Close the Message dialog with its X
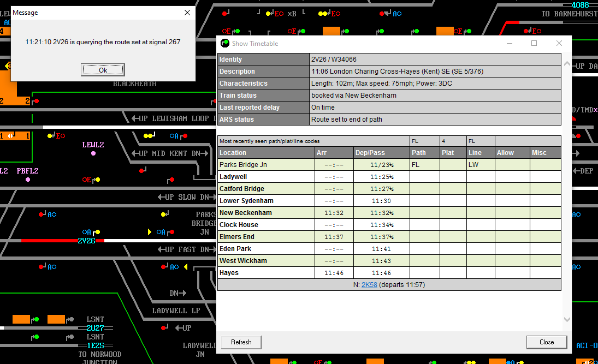The height and width of the screenshot is (364, 598). click(187, 13)
